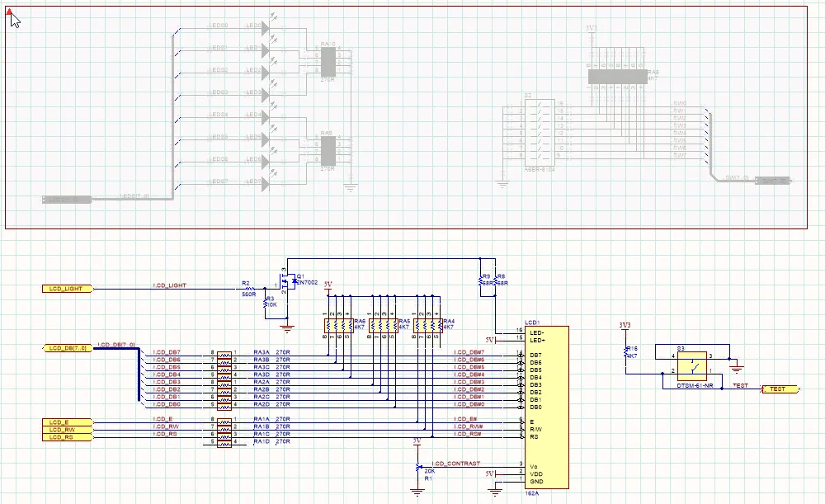Image resolution: width=825 pixels, height=504 pixels.
Task: Select the LCD_LIGHT port
Action: click(x=68, y=289)
